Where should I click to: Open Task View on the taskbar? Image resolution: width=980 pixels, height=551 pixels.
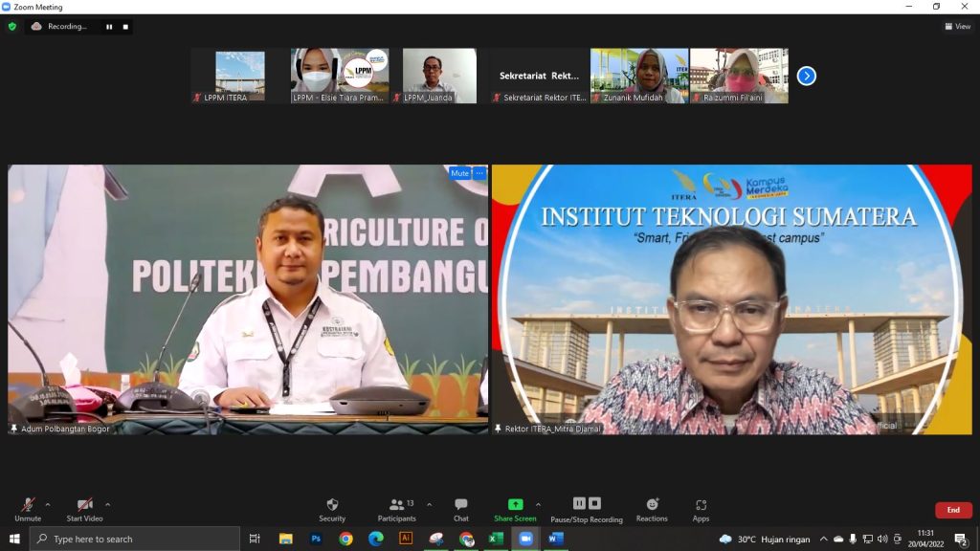pos(255,539)
